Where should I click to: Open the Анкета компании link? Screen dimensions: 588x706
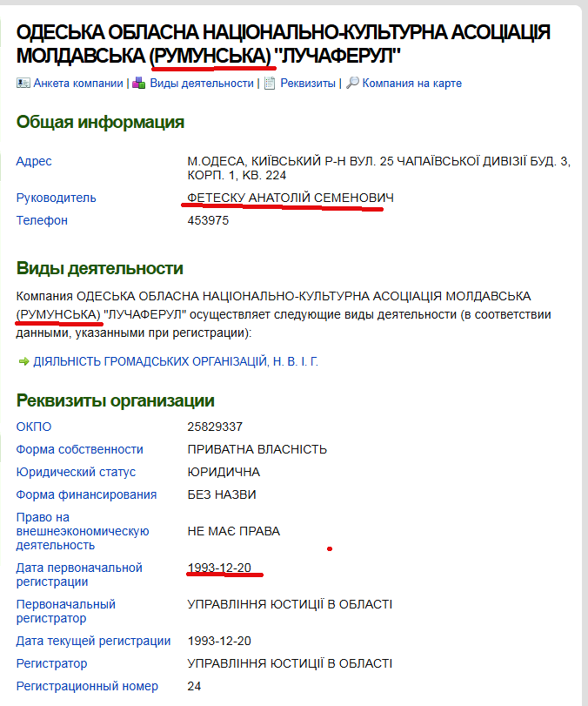click(77, 84)
